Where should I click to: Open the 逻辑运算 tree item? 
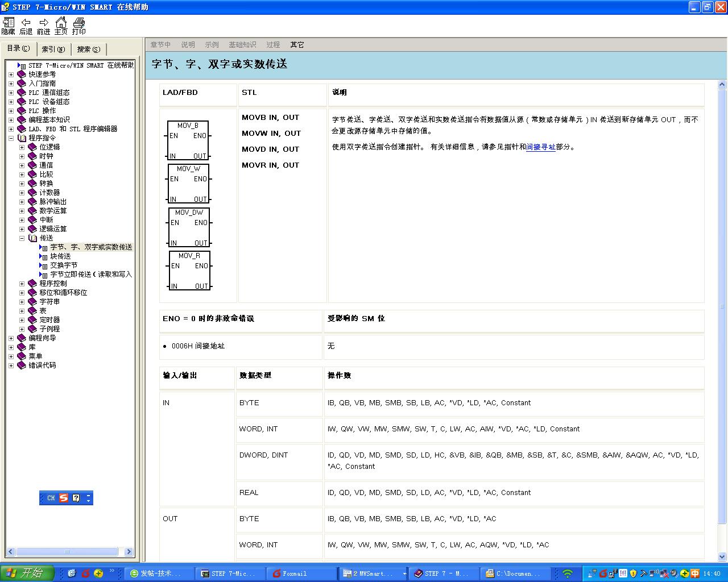(53, 229)
